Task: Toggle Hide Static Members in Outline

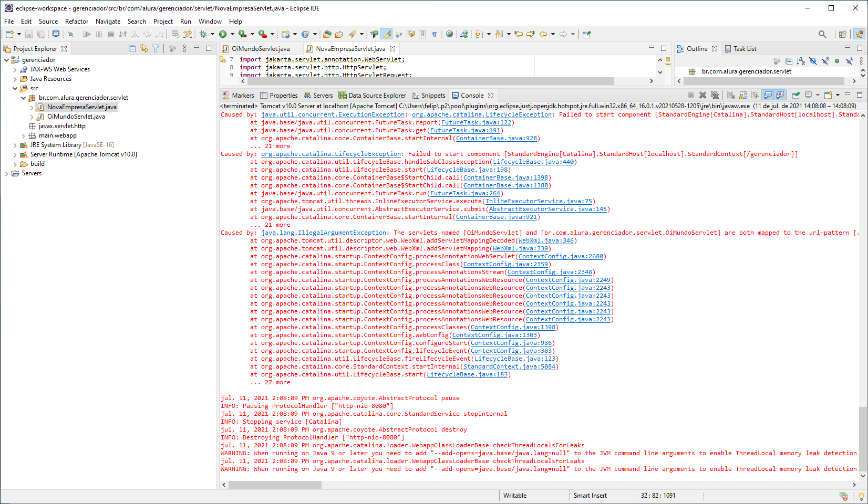Action: pos(825,61)
